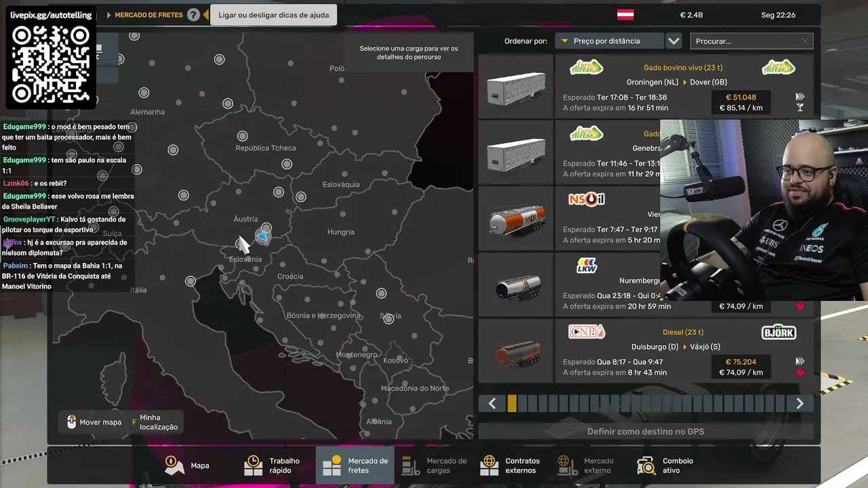Image resolution: width=868 pixels, height=488 pixels.
Task: Select the orange NS Oil tanker trailer
Action: pyautogui.click(x=517, y=219)
